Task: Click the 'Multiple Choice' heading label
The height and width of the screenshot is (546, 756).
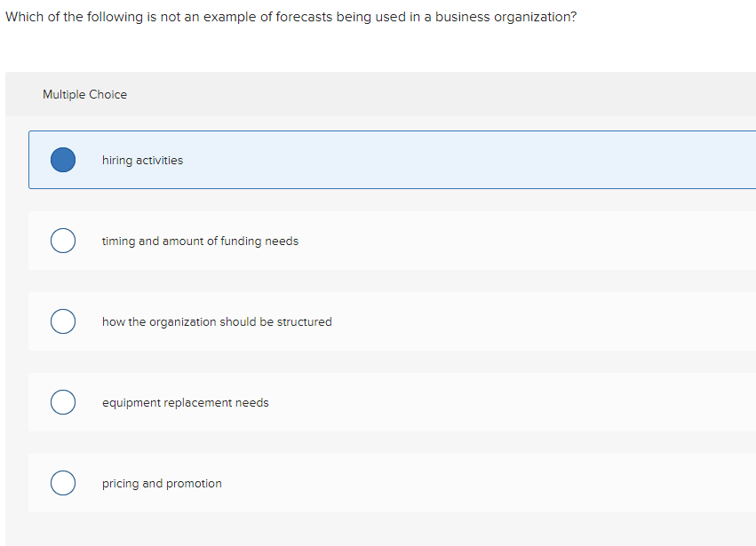Action: [x=84, y=95]
